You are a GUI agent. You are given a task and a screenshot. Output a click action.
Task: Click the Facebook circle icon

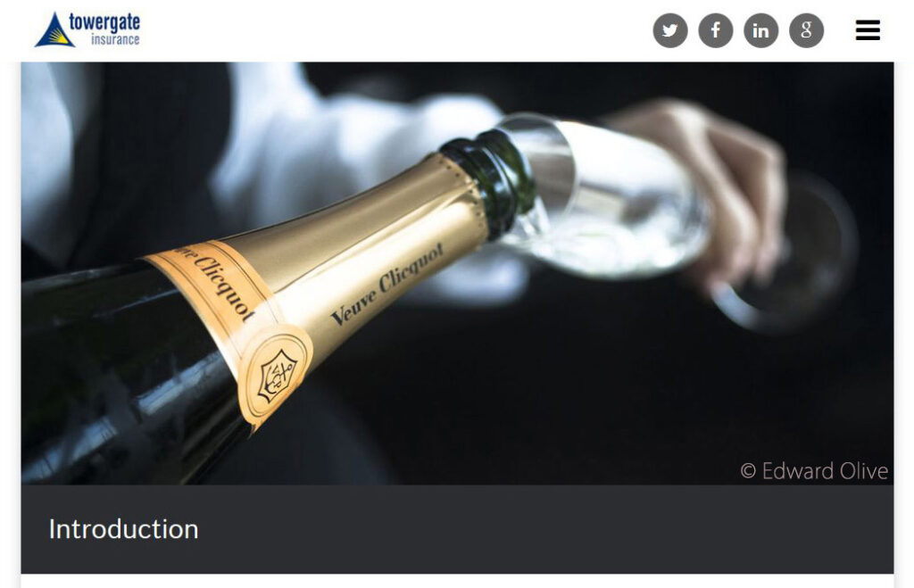click(715, 30)
